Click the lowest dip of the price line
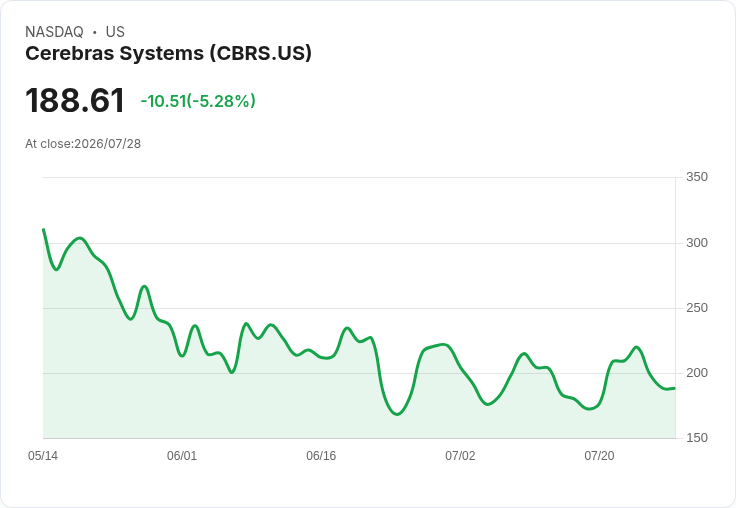736x508 pixels. coord(397,414)
